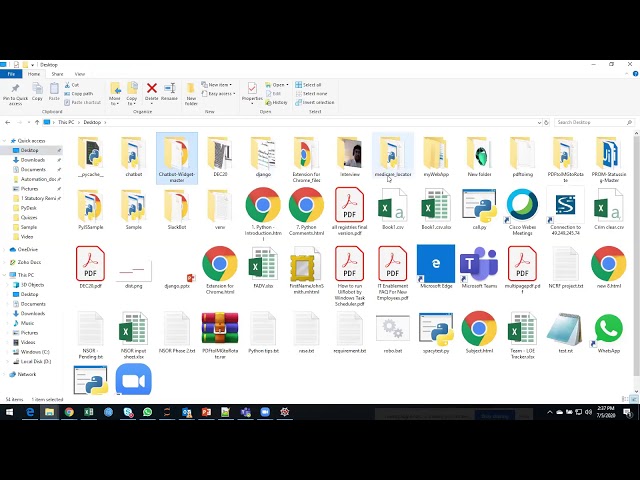
Task: Select the PDFtoIMGtoRotate.rar archive
Action: [220, 335]
